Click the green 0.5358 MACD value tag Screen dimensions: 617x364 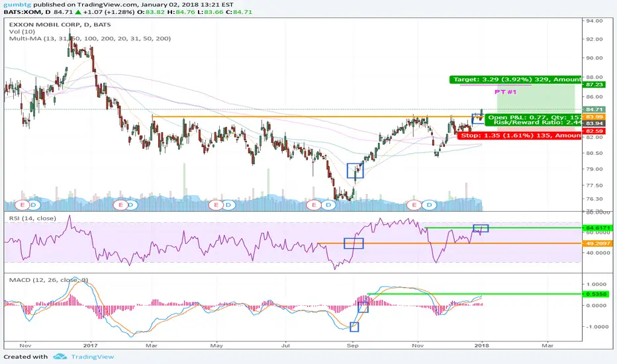(x=596, y=294)
